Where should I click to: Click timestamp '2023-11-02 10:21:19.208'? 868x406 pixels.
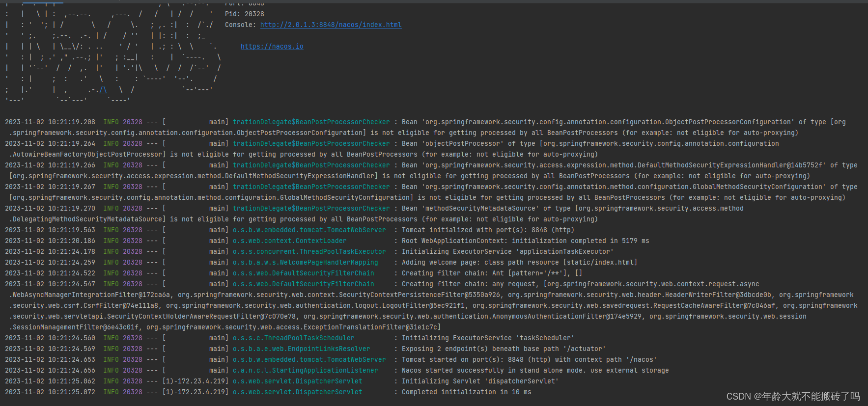(x=50, y=122)
